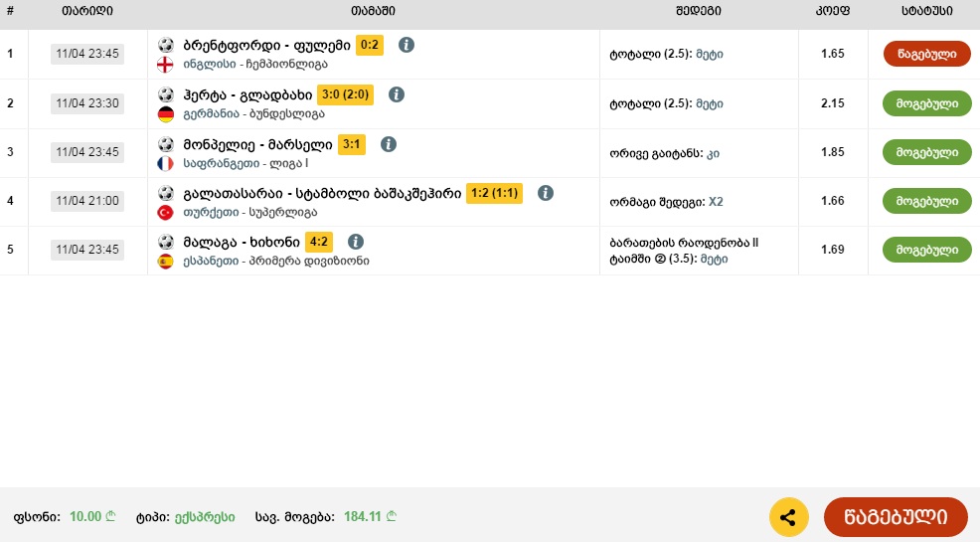Click the 3:1 score badge
Image resolution: width=980 pixels, height=542 pixels.
tap(351, 144)
